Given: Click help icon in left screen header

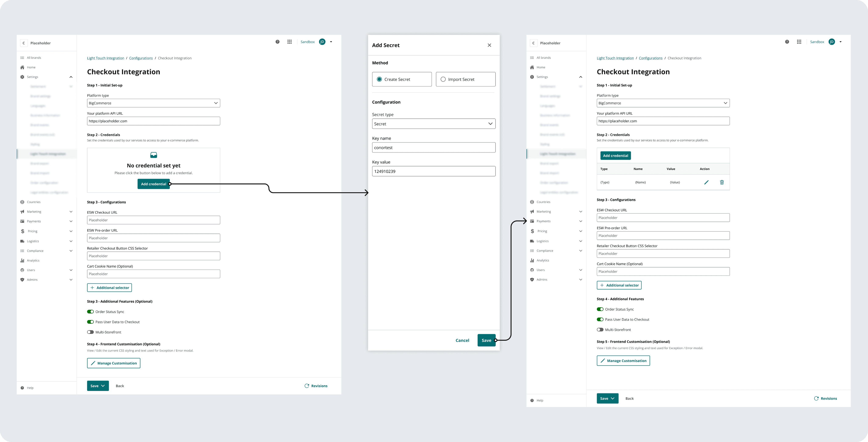Looking at the screenshot, I should 277,42.
